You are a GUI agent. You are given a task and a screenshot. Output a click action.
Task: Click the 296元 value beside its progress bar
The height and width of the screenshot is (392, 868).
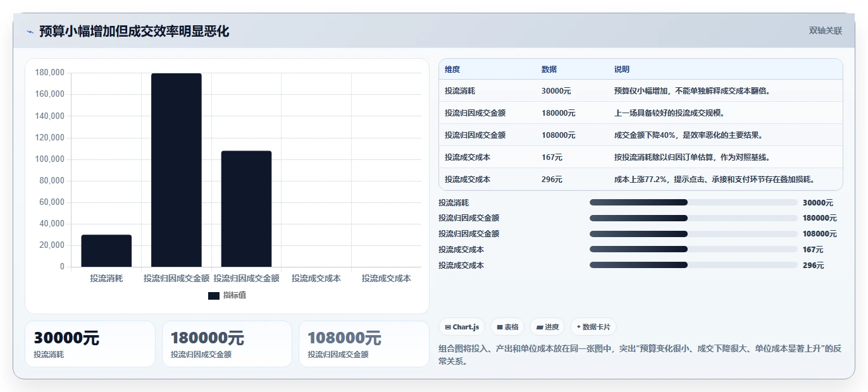coord(813,266)
